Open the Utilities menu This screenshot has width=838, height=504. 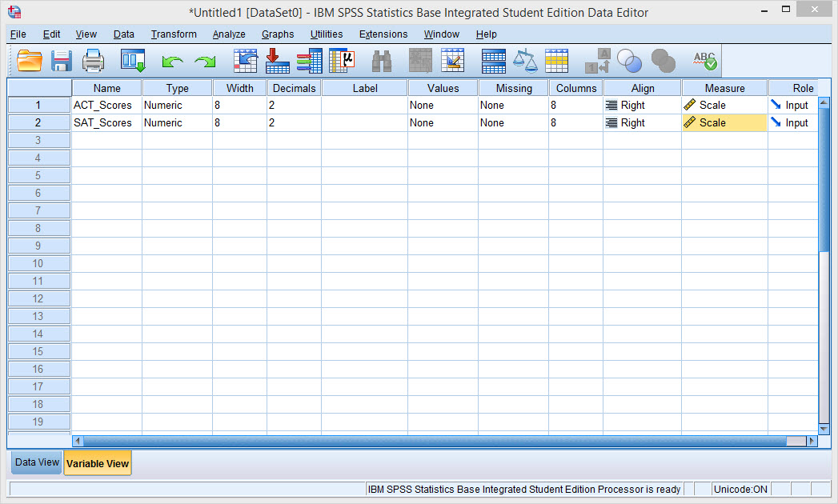327,34
